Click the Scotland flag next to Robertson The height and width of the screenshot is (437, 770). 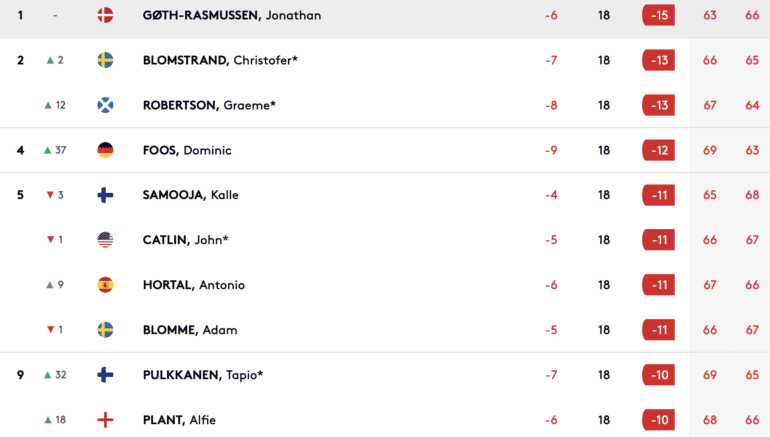click(x=105, y=105)
